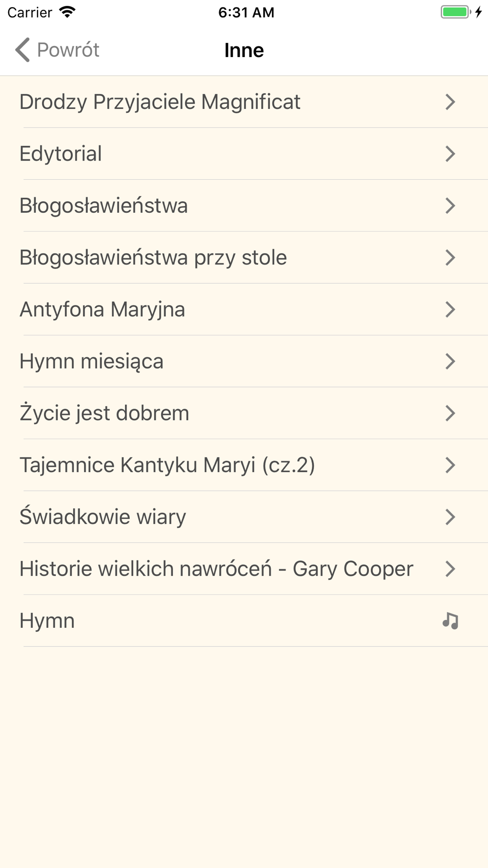This screenshot has width=488, height=868.
Task: Tap the battery icon in status bar
Action: [x=456, y=12]
